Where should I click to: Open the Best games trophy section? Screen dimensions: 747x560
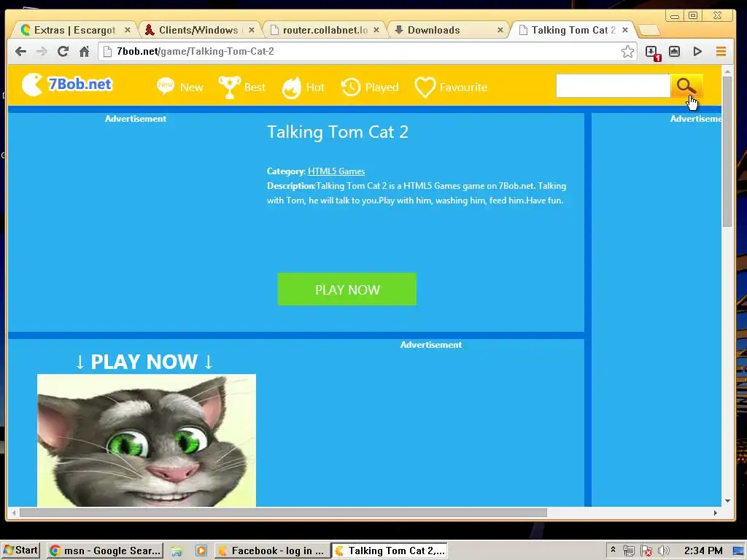241,87
